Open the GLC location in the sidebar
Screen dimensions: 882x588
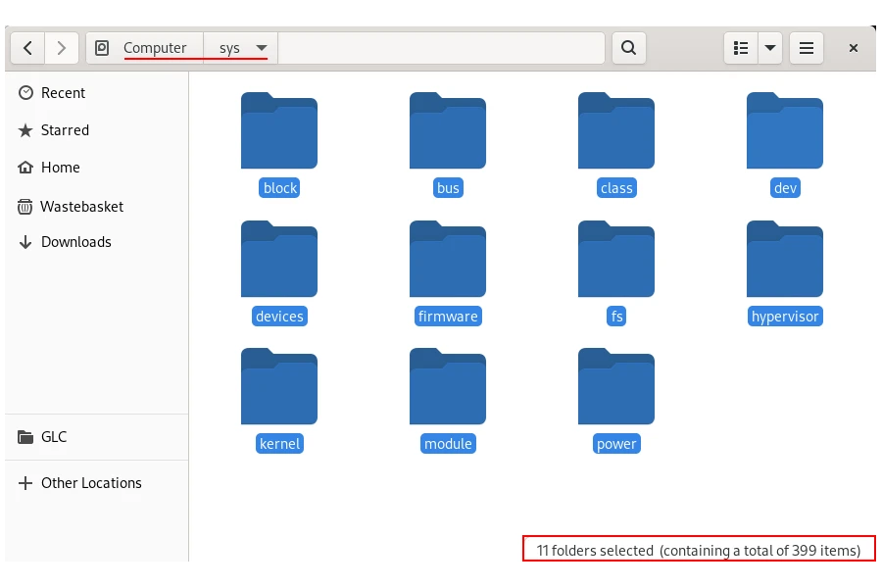pos(55,436)
